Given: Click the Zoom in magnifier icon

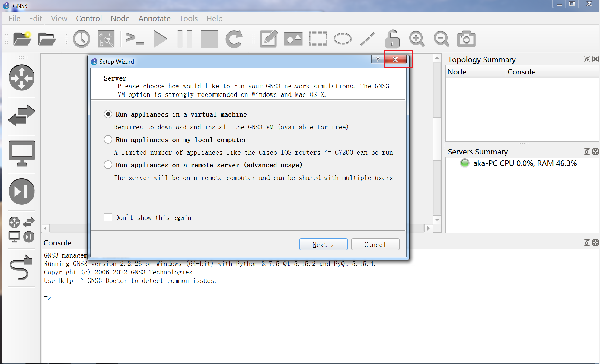Looking at the screenshot, I should (417, 39).
